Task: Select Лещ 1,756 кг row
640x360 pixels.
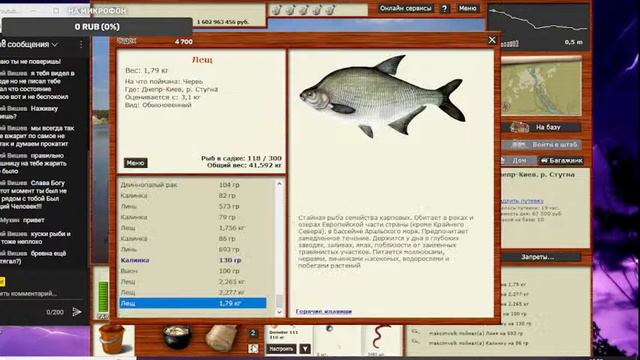Action: pos(193,228)
